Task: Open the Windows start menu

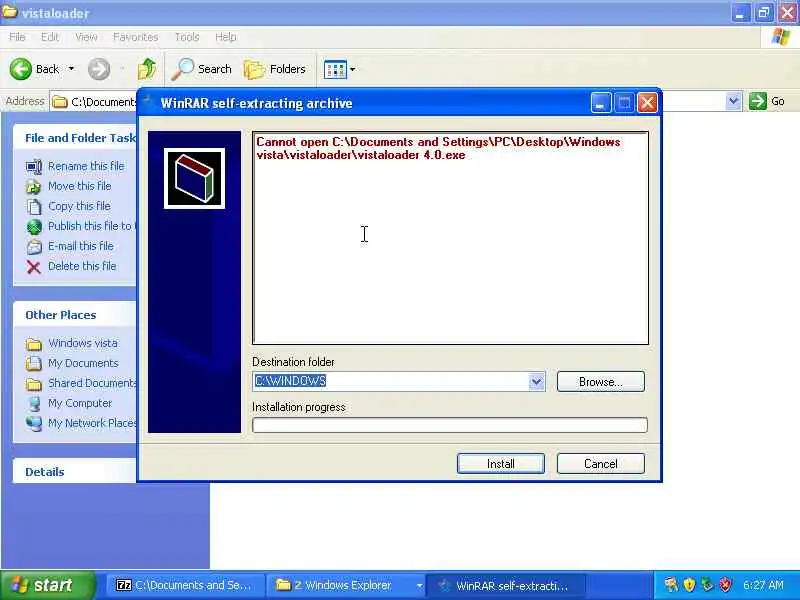Action: [47, 585]
